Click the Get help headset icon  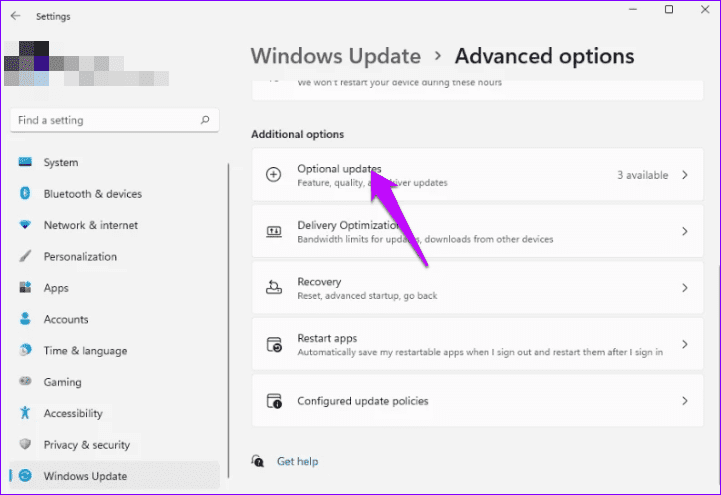point(258,461)
